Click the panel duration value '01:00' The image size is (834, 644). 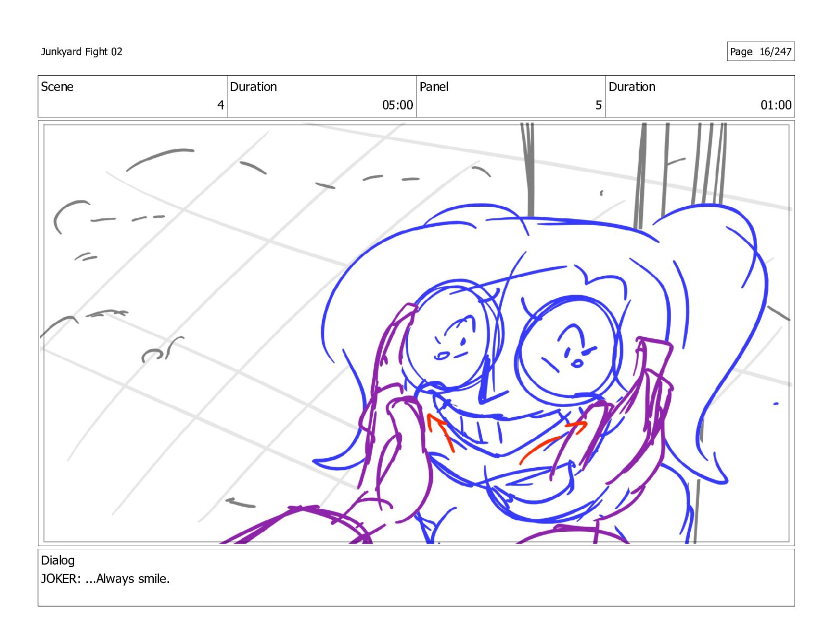[x=776, y=105]
